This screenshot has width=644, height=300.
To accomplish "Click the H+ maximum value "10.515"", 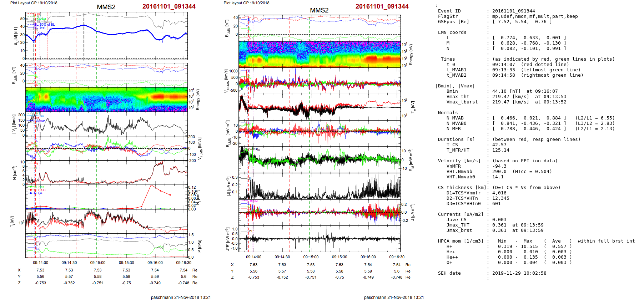I will coord(529,246).
